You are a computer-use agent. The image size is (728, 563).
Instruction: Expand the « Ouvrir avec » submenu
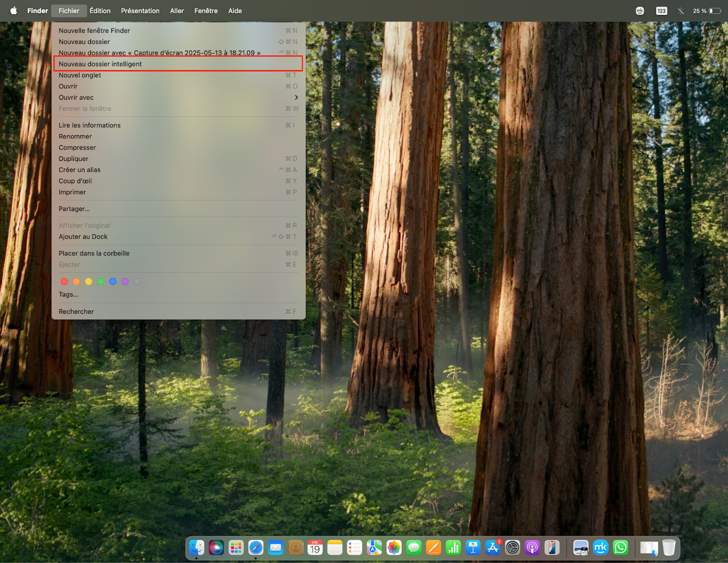point(76,97)
